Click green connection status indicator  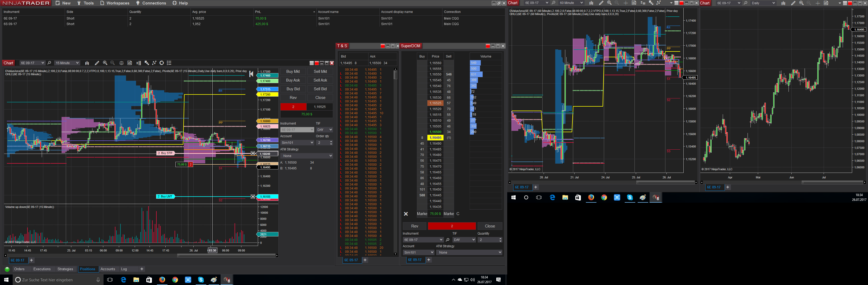tap(7, 269)
